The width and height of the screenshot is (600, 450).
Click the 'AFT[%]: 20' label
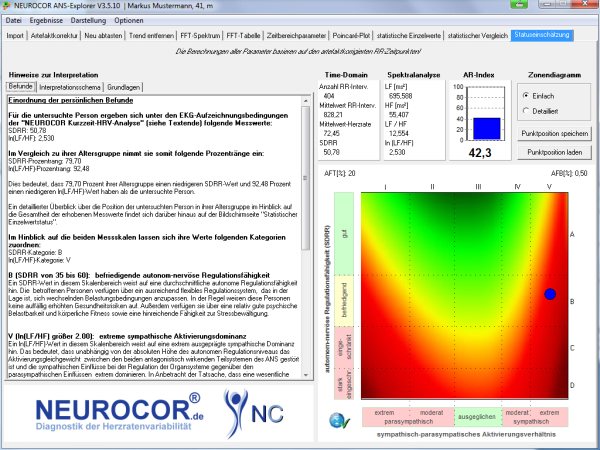coord(340,173)
